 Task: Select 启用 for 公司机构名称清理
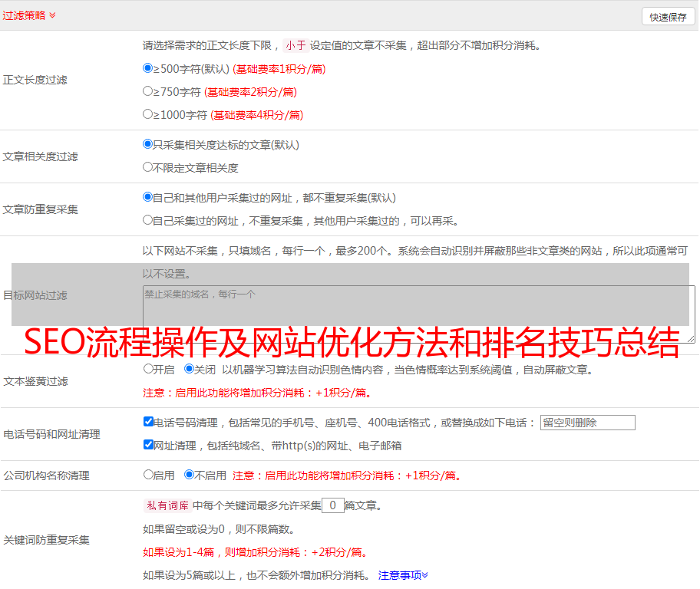(148, 475)
